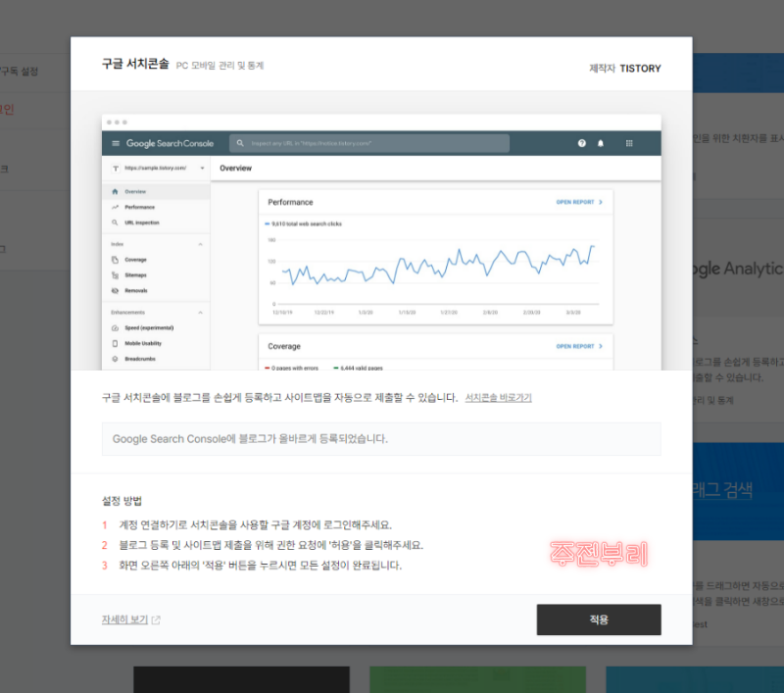Click the TISTORY creator name

640,69
